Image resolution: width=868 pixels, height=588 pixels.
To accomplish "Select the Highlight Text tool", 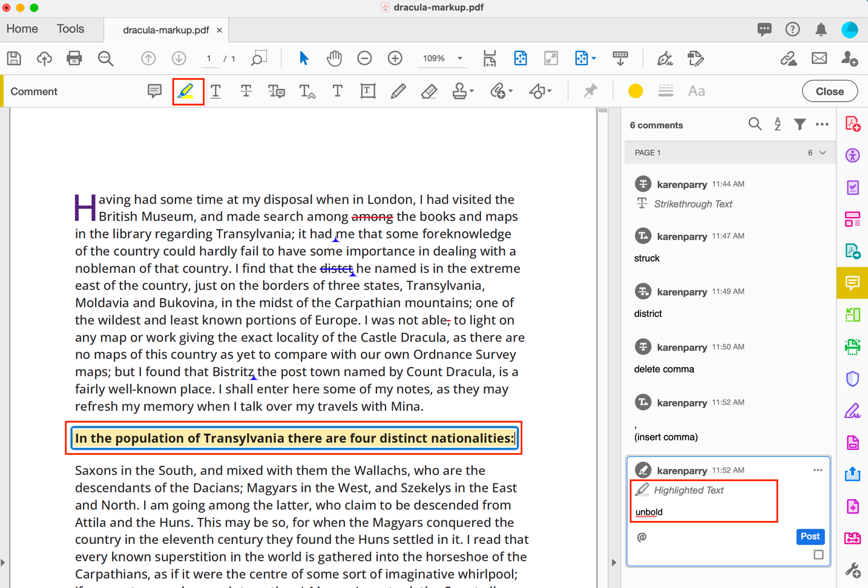I will pyautogui.click(x=186, y=91).
